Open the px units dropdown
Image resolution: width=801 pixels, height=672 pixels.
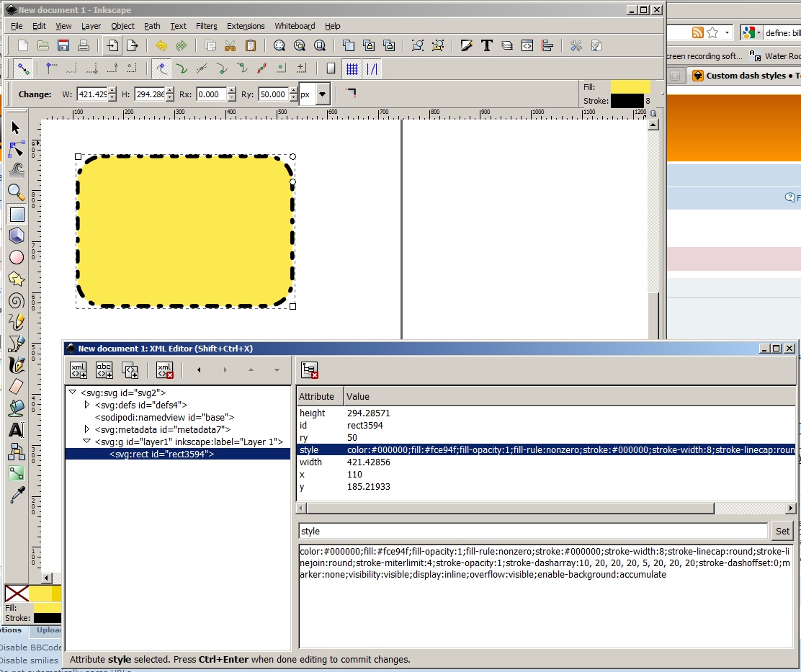click(322, 94)
